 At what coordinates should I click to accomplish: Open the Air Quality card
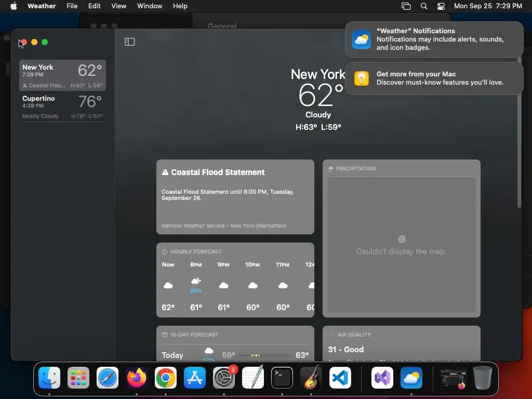(x=402, y=343)
